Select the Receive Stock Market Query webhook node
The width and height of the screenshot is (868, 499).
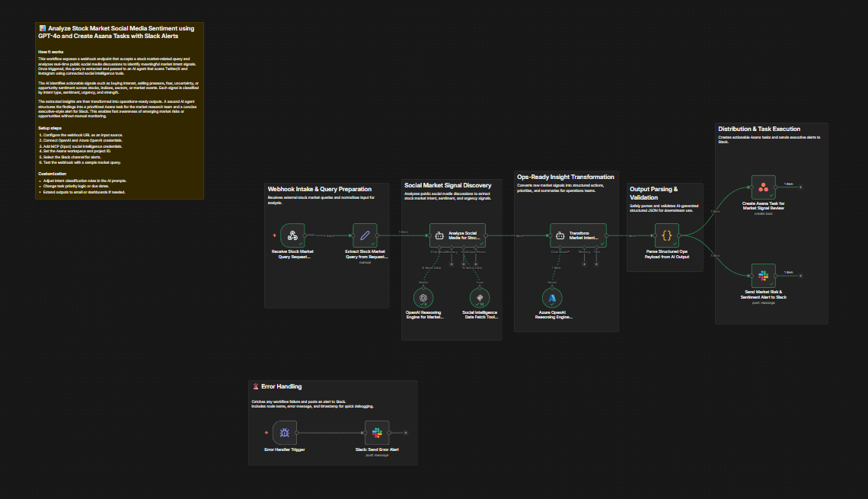click(x=292, y=235)
